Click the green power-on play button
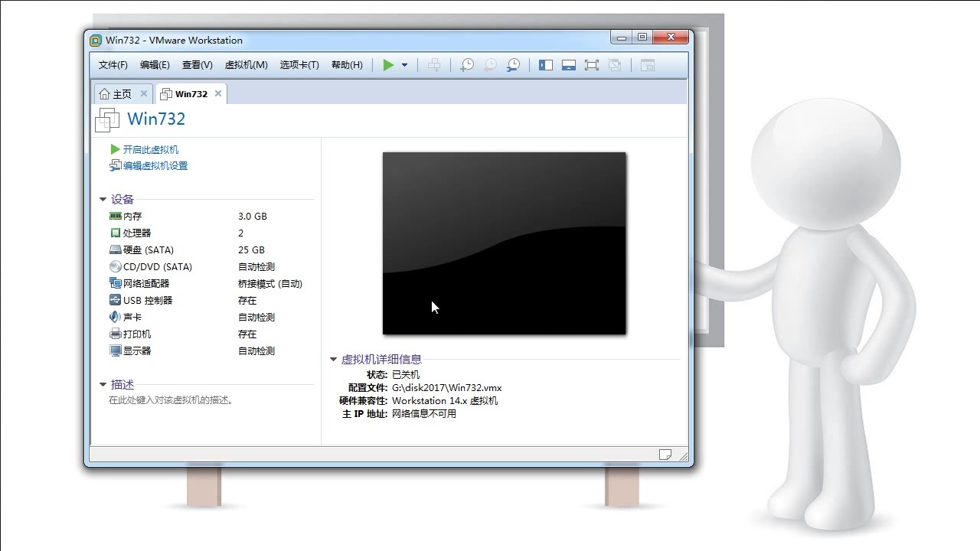Screen dimensions: 980x551 click(388, 65)
